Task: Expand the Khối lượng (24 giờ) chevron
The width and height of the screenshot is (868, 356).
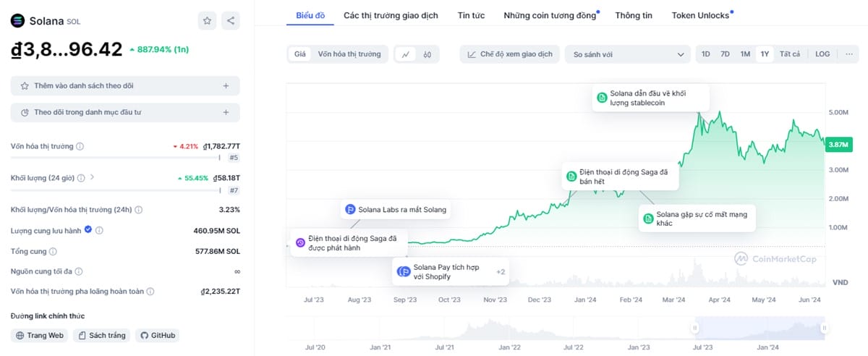Action: 92,177
